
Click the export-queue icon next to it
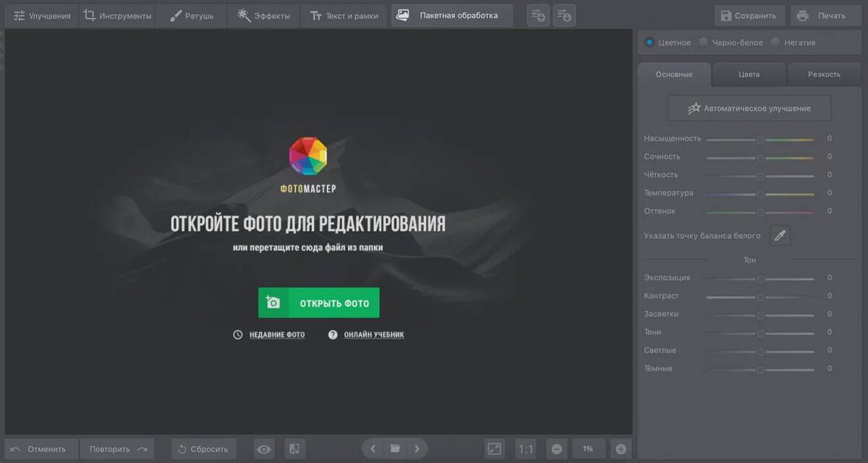coord(563,14)
